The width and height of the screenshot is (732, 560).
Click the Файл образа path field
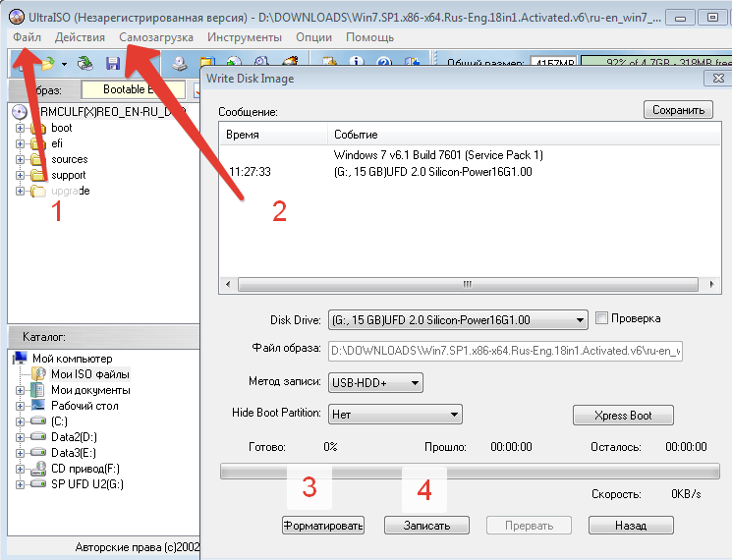pyautogui.click(x=506, y=351)
